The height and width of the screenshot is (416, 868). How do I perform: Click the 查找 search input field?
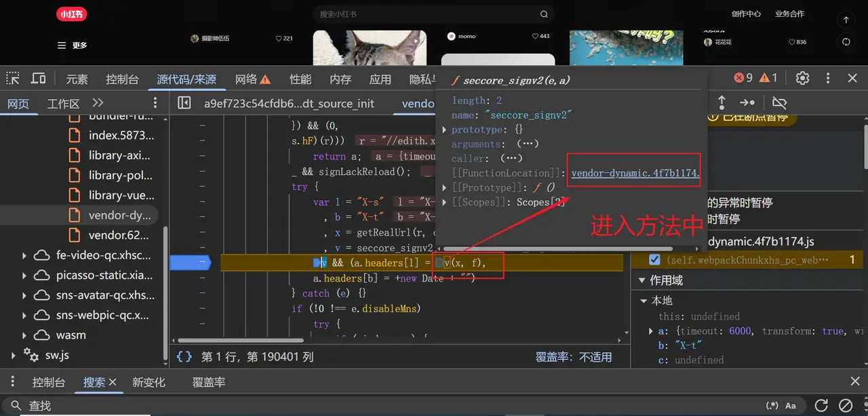(339, 405)
